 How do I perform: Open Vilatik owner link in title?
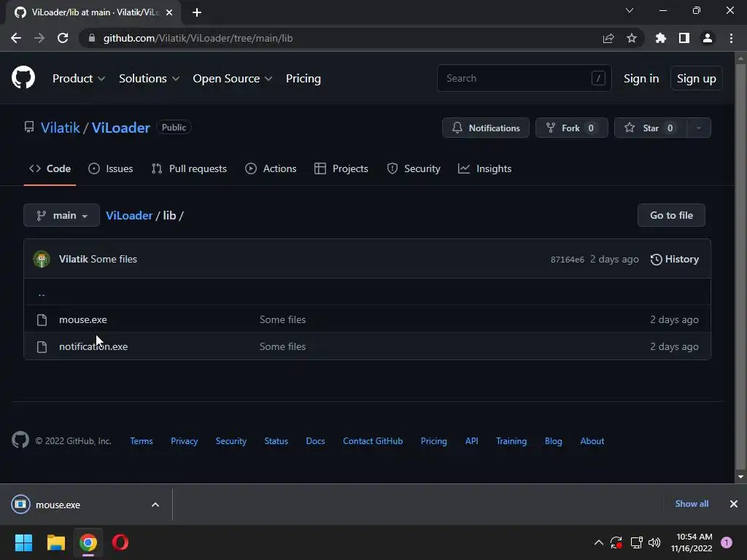[61, 128]
